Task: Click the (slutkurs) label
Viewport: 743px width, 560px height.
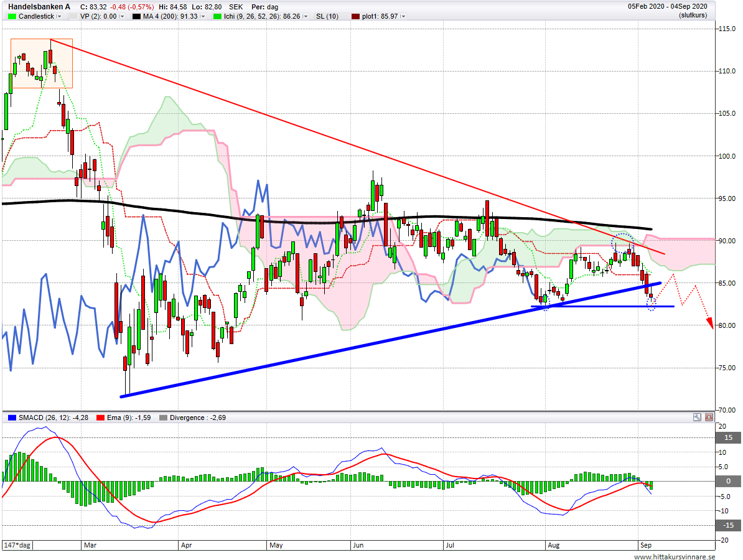Action: (693, 15)
